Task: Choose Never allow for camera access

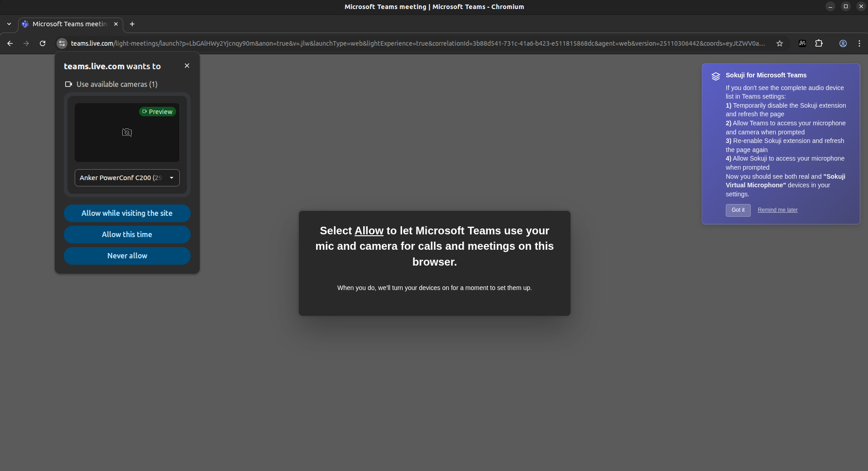Action: (127, 256)
